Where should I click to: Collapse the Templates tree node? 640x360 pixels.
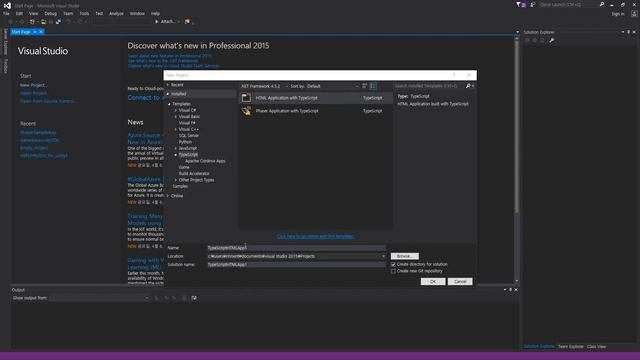click(x=169, y=104)
